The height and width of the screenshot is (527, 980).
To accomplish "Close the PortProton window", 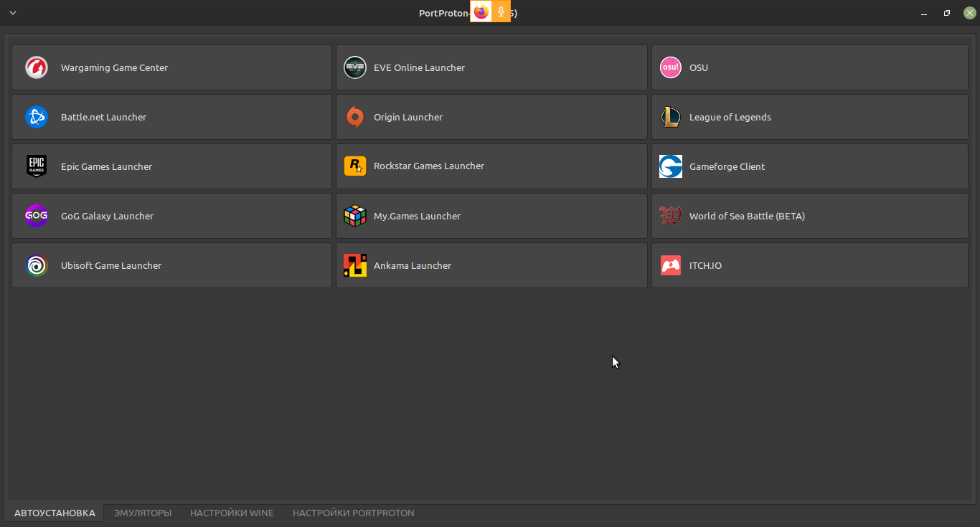I will point(970,13).
